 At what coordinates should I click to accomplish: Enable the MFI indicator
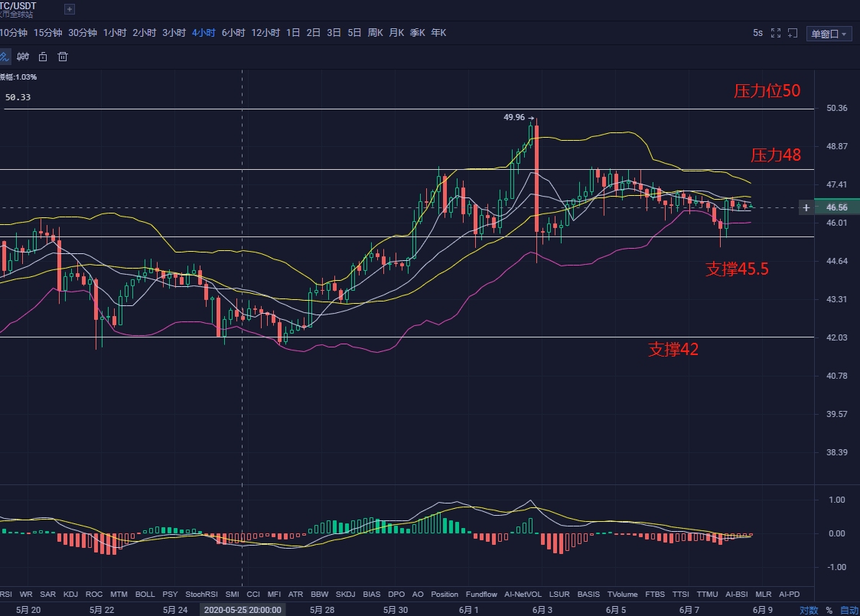pyautogui.click(x=274, y=594)
